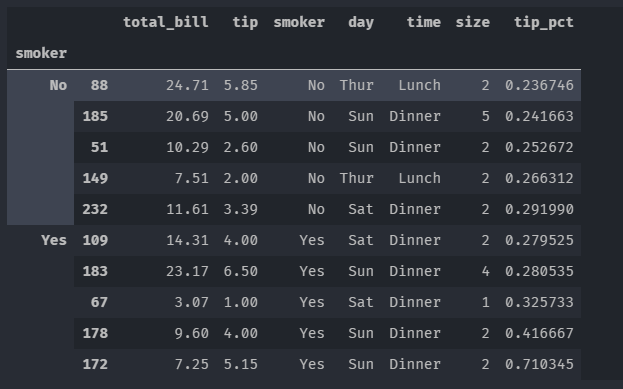623x389 pixels.
Task: Click total_bill value 24.71
Action: click(x=187, y=85)
